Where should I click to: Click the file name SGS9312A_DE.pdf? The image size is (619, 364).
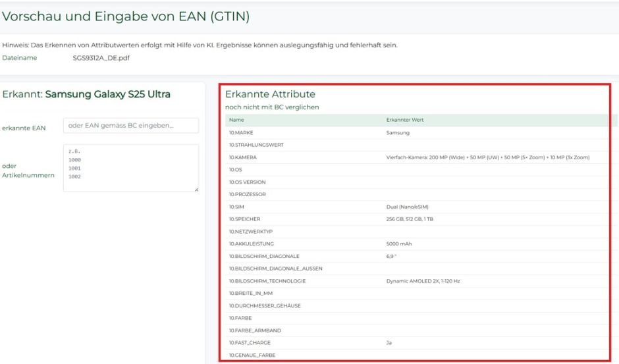pos(101,58)
